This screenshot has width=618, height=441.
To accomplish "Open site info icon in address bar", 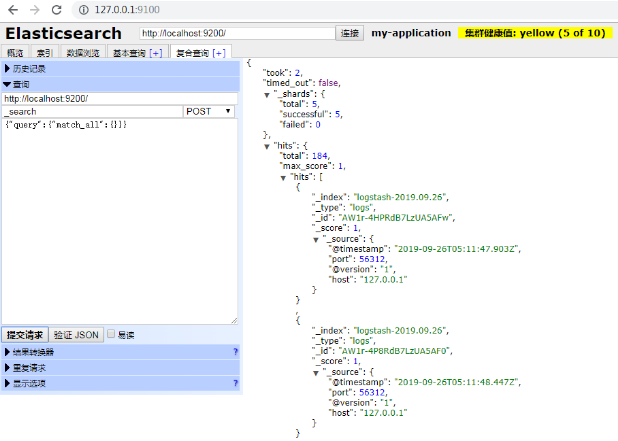I will [84, 10].
